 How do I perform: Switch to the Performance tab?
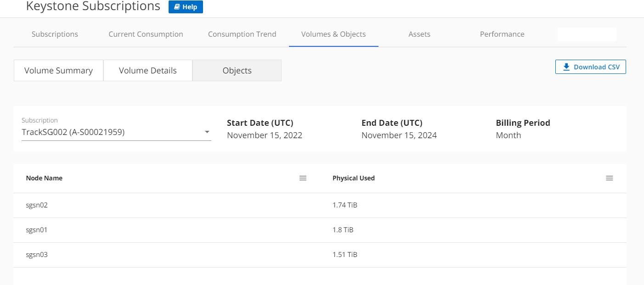click(x=502, y=34)
